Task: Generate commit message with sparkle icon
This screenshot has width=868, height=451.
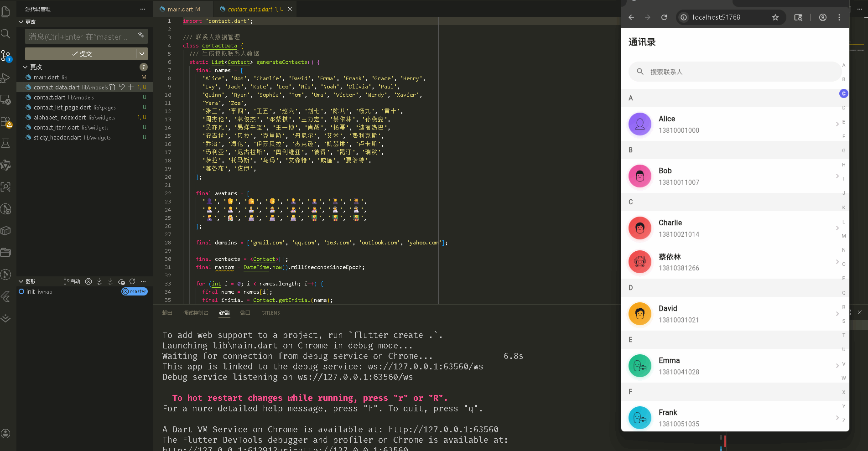Action: click(141, 35)
